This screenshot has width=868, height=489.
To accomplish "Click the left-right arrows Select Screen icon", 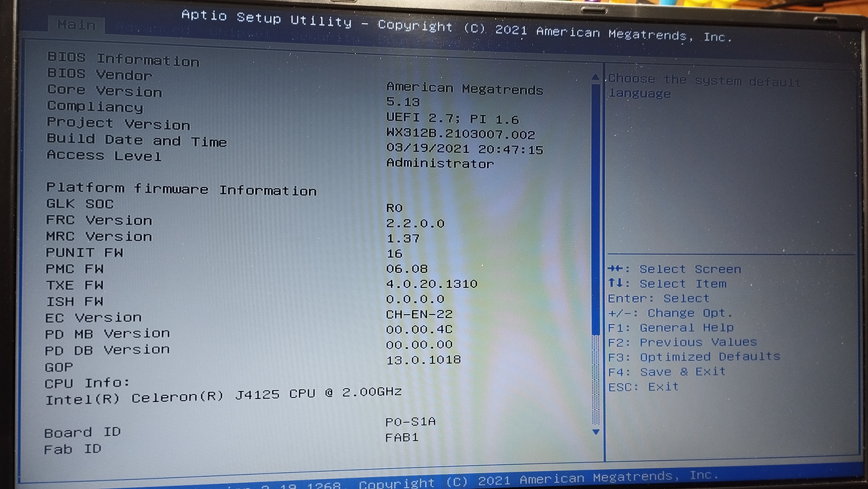I will point(616,269).
